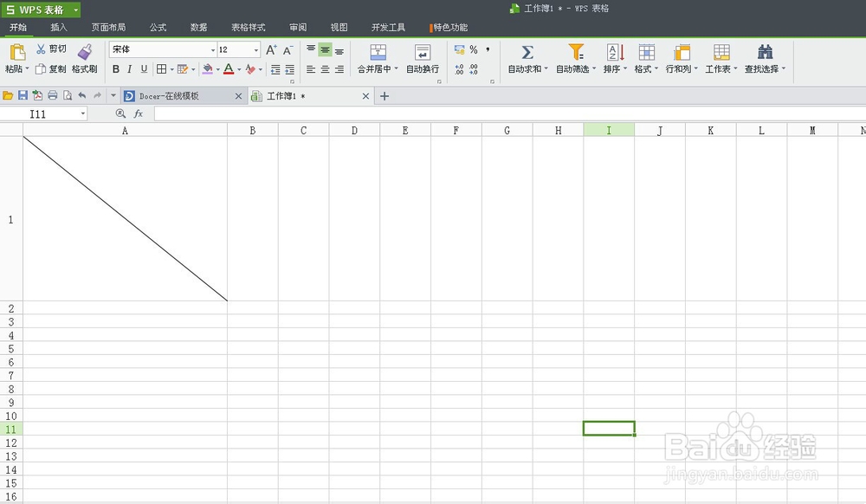Open the font name dropdown (宋体)
The image size is (866, 504).
pyautogui.click(x=213, y=49)
